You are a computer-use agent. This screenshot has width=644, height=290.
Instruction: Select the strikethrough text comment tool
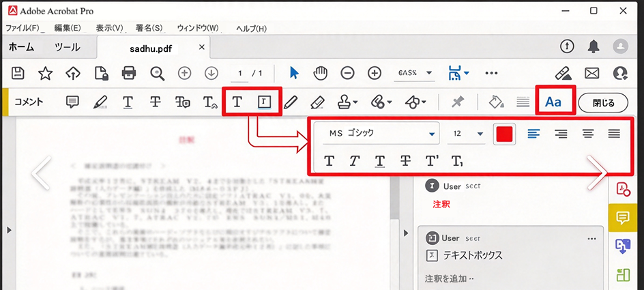point(155,102)
